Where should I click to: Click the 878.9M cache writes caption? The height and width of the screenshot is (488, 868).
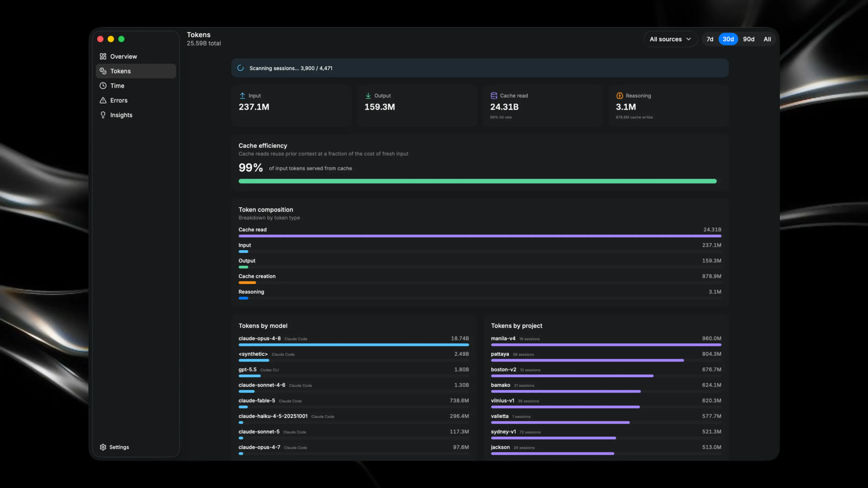(x=634, y=117)
